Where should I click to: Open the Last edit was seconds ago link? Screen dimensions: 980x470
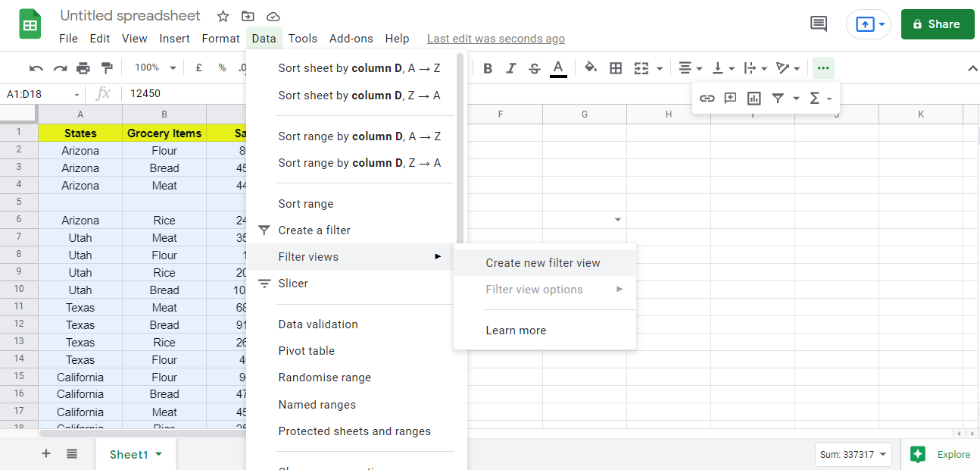pos(496,39)
